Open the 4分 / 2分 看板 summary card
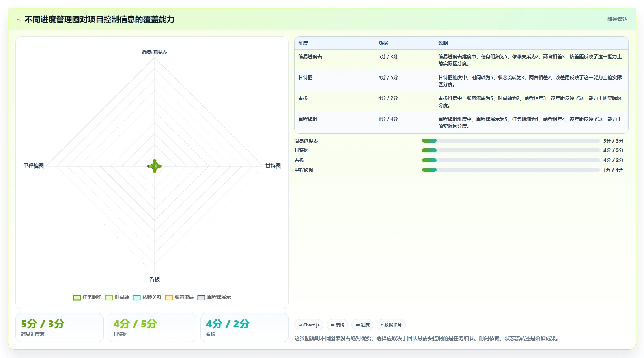Screen dimensions: 644x358 [245, 328]
